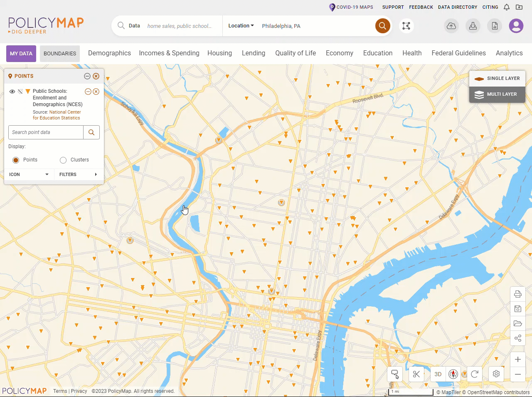Click the PolicyMap logo in the header
532x397 pixels.
pos(46,25)
